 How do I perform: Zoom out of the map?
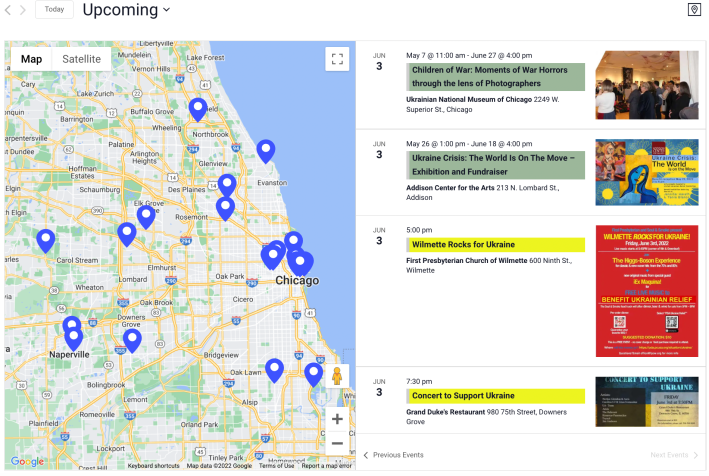(337, 443)
